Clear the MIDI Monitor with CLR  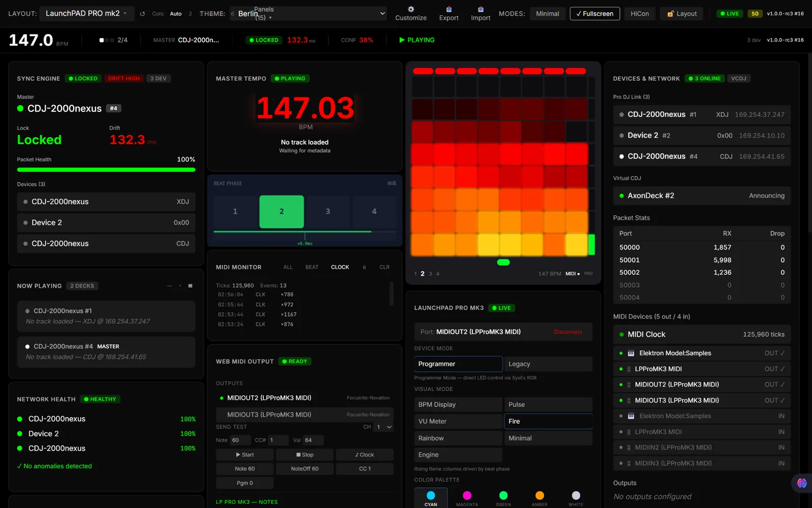tap(384, 267)
